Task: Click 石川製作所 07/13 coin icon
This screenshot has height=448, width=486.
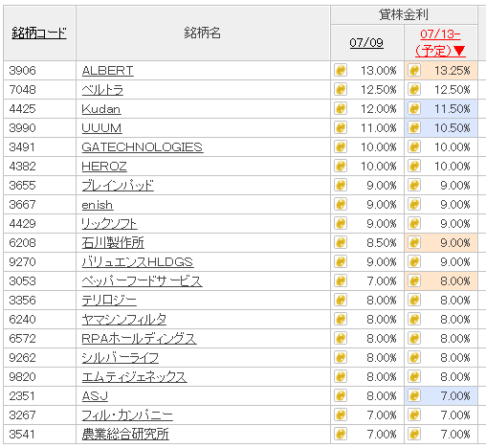Action: (x=414, y=242)
